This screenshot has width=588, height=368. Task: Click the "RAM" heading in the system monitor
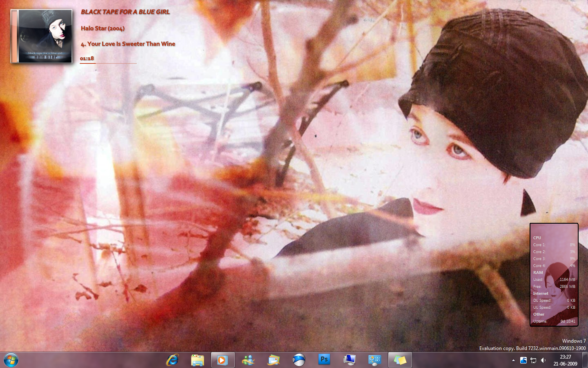(x=538, y=272)
